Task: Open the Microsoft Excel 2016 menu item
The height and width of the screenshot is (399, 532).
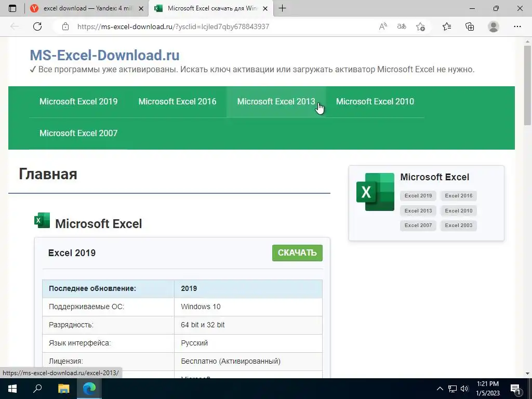Action: 177,101
